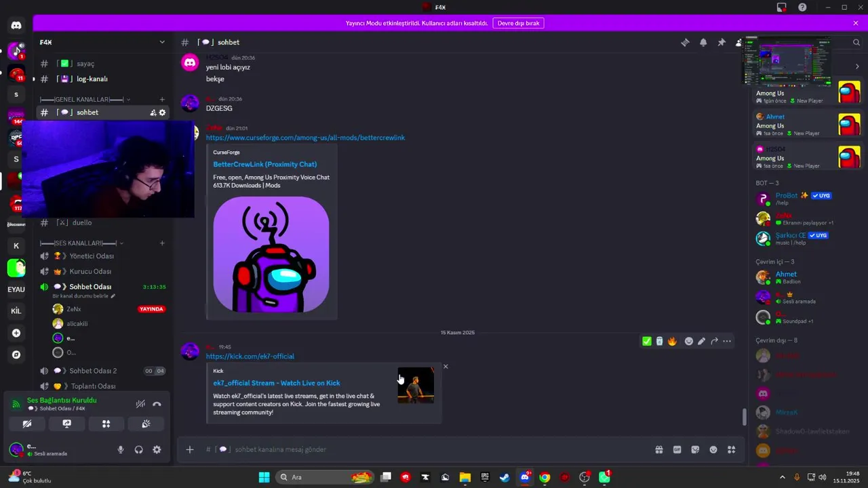Toggle microphone mute in user panel
Viewport: 868px width, 488px height.
point(121,449)
